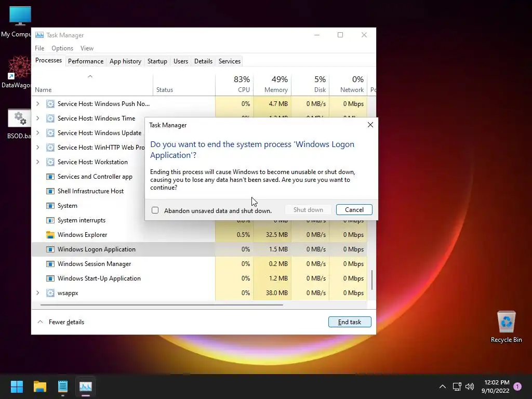
Task: Select the Processes tab
Action: (x=48, y=60)
